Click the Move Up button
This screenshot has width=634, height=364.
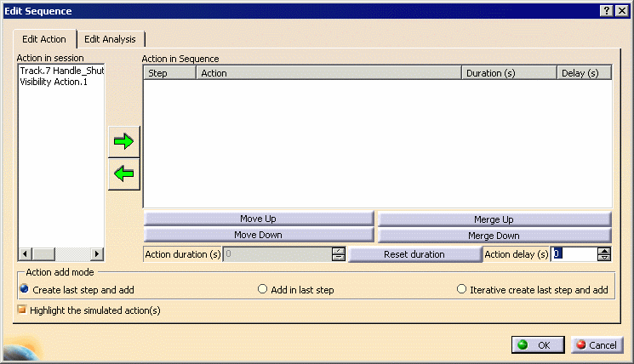tap(259, 219)
